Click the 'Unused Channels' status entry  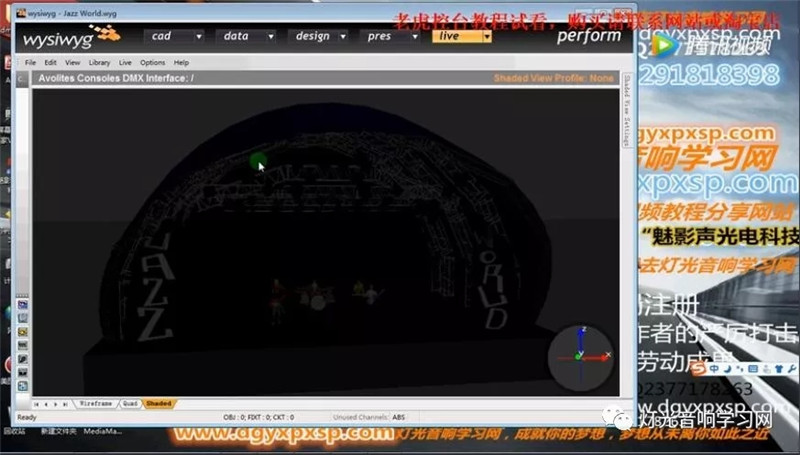(x=361, y=417)
